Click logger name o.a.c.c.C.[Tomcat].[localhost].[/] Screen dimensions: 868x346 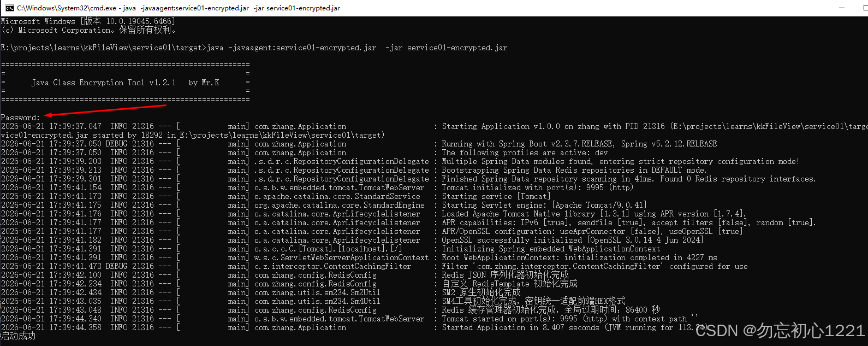pos(328,249)
